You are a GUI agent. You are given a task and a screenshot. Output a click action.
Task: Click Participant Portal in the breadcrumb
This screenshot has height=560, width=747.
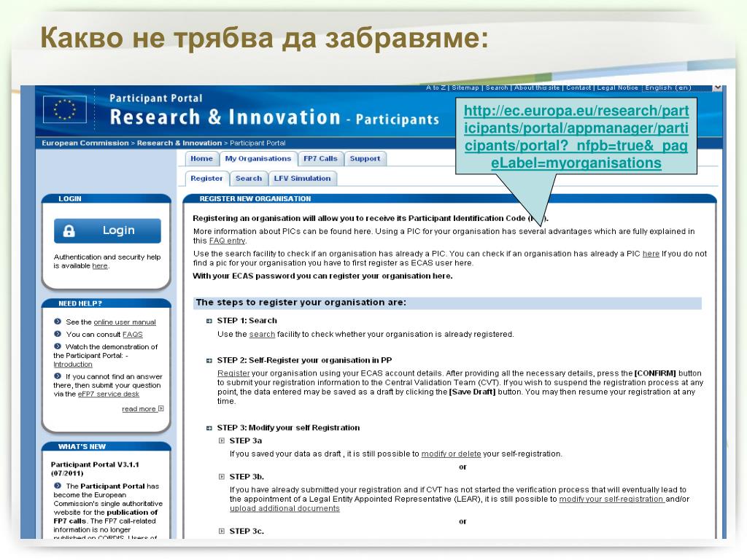pos(258,143)
